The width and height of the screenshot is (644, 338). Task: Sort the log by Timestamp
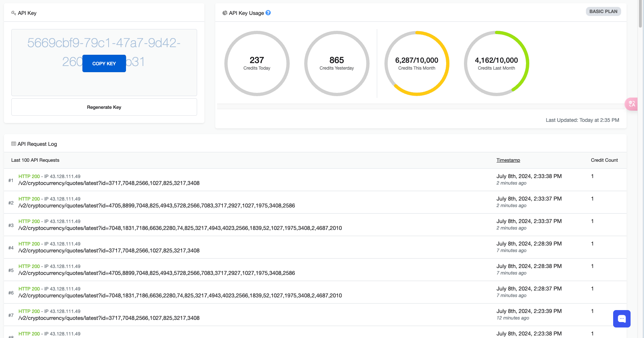tap(508, 160)
